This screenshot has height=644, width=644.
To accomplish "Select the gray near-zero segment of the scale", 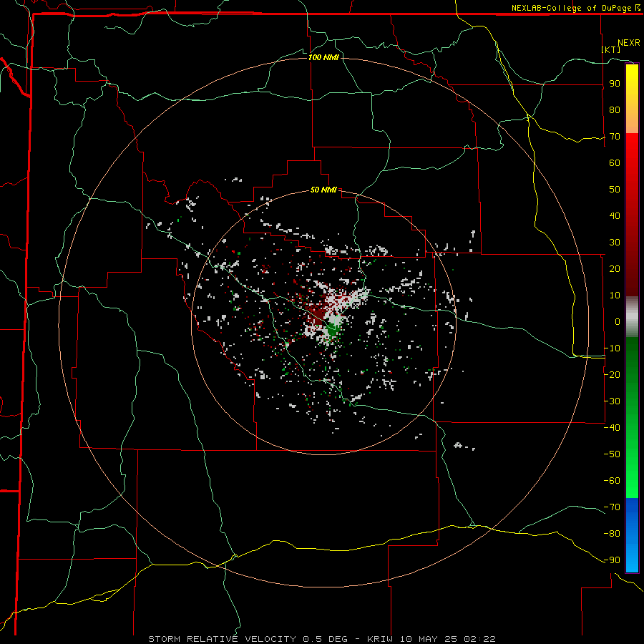I will [x=632, y=317].
